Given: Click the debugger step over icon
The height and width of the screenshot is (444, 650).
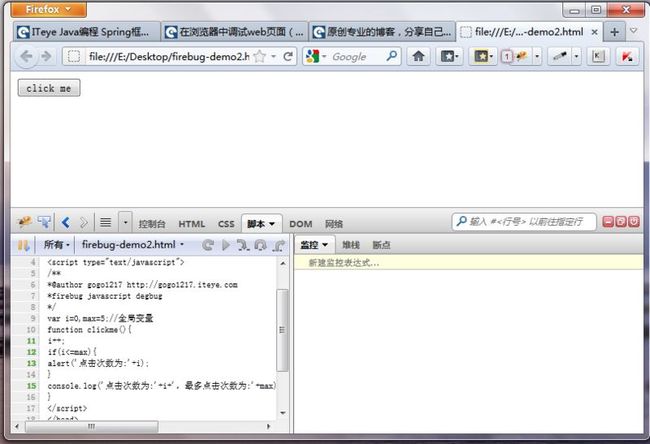Looking at the screenshot, I should point(260,245).
